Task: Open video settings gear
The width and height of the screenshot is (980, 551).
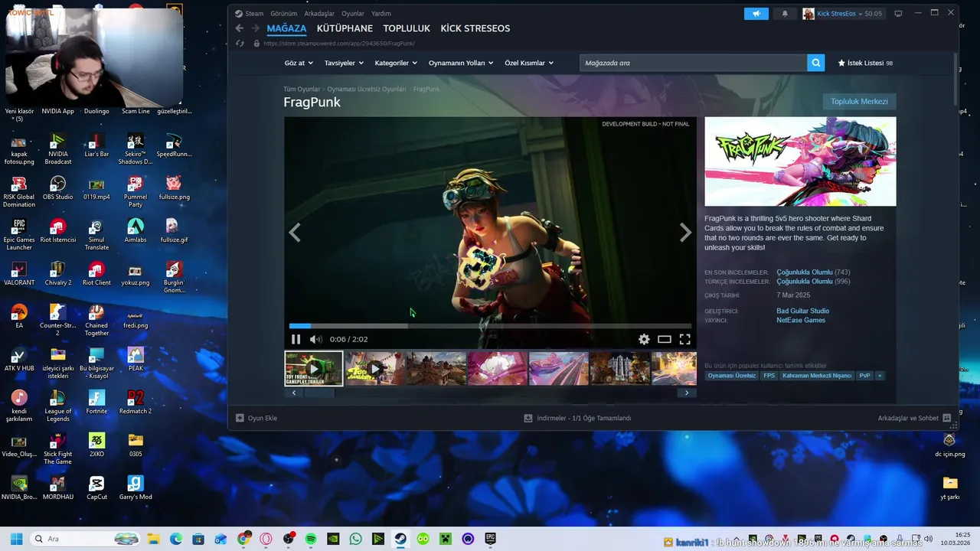Action: (x=644, y=339)
